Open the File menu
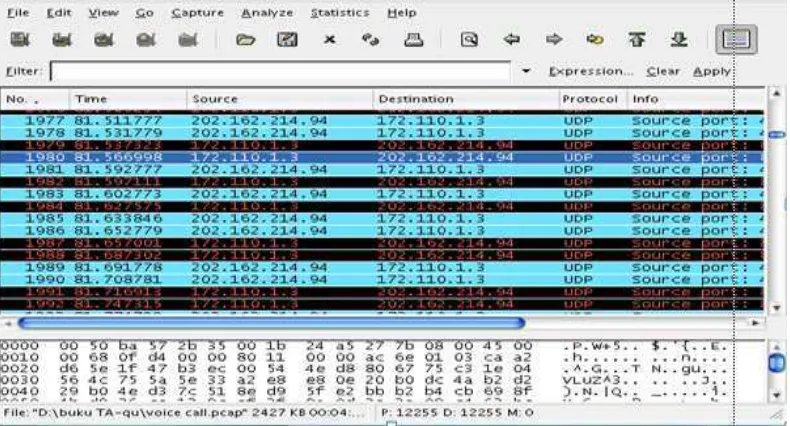Screen dimensions: 790x426 point(18,13)
